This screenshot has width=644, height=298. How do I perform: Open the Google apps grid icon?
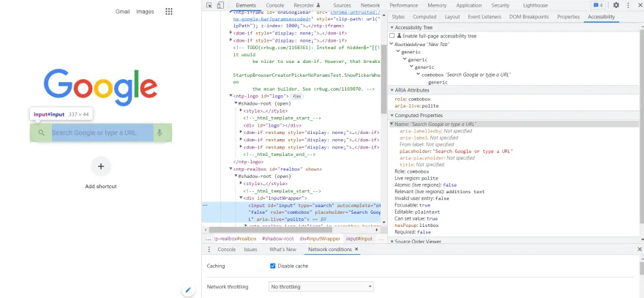(x=169, y=12)
